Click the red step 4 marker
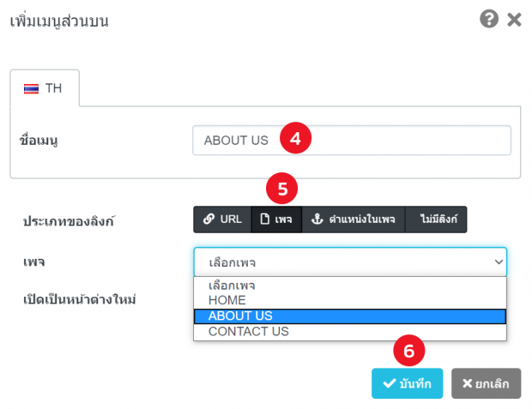 pos(295,140)
